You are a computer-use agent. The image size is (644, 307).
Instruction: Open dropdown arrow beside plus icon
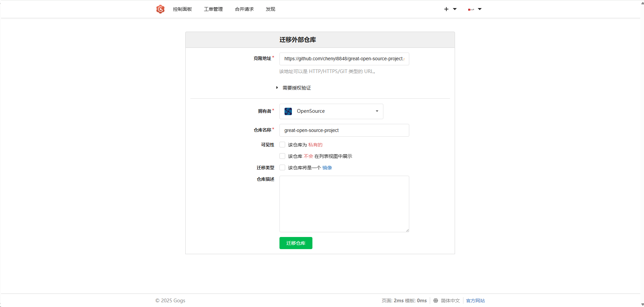455,9
